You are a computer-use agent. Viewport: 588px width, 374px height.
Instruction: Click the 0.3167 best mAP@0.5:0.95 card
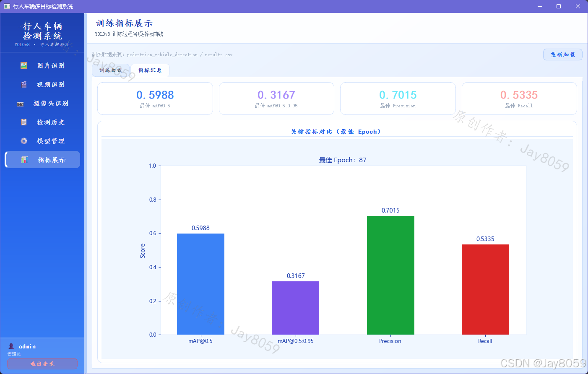pos(276,99)
